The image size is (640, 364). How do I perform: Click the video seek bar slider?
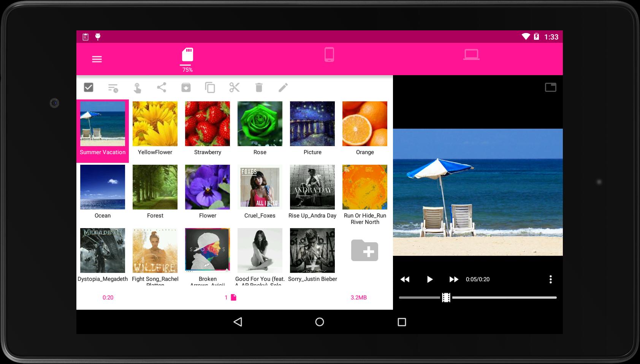click(x=477, y=298)
